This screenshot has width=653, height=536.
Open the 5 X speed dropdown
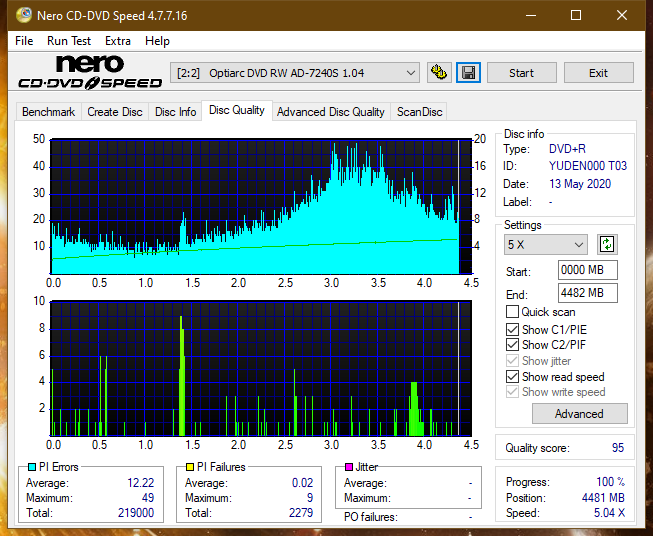[x=546, y=244]
